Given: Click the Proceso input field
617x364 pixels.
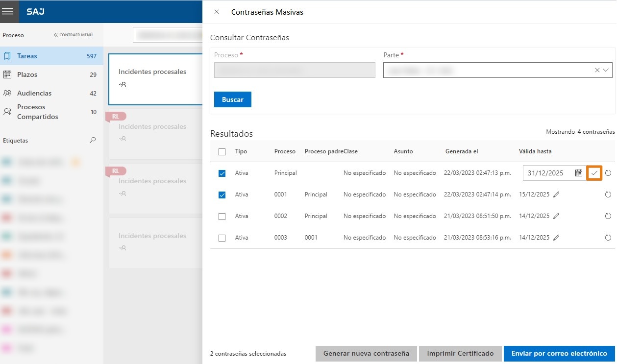Looking at the screenshot, I should 295,70.
